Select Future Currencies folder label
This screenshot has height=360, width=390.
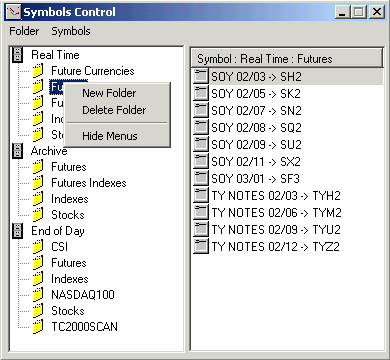[93, 71]
